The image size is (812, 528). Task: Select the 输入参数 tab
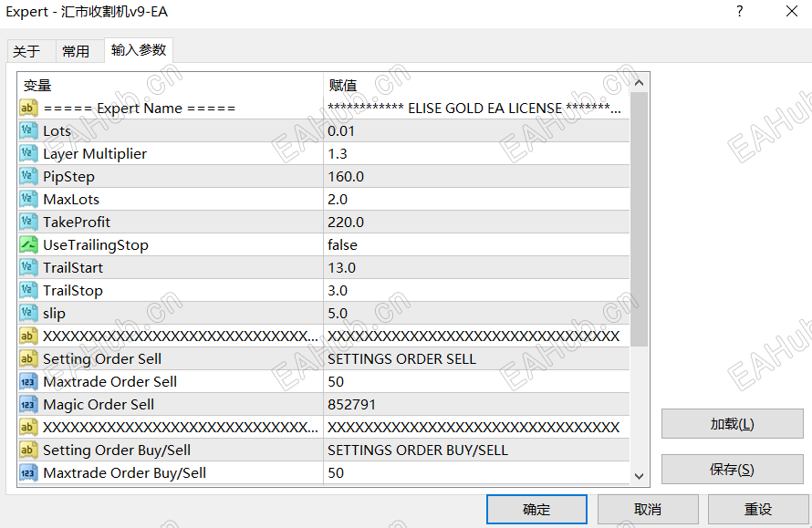click(138, 51)
